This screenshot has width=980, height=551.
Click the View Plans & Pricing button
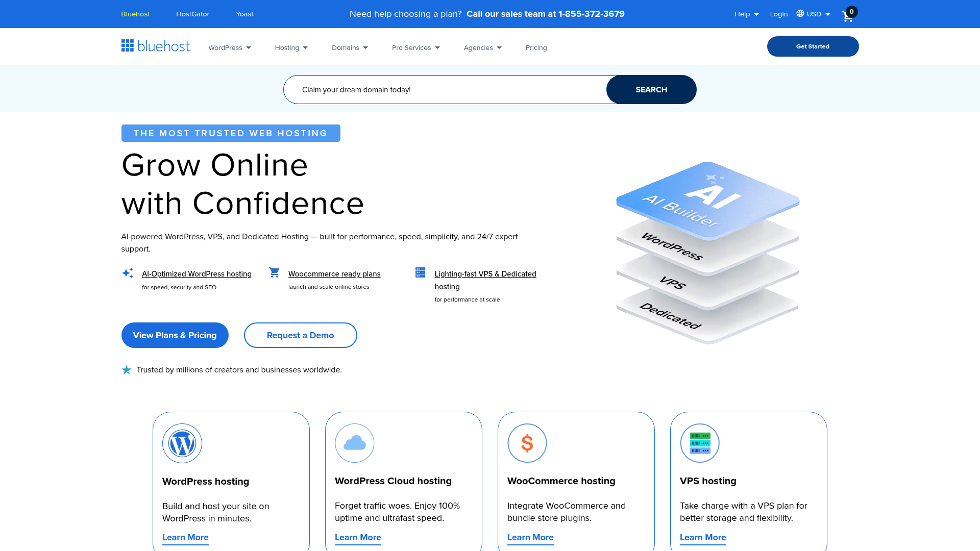(x=175, y=335)
